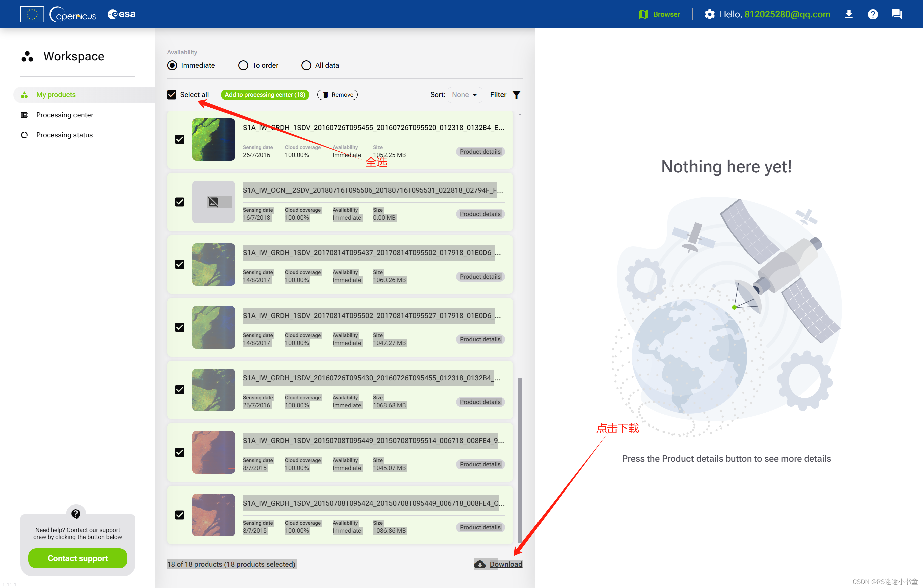The width and height of the screenshot is (923, 588).
Task: Click the My products sidebar icon
Action: click(x=24, y=95)
